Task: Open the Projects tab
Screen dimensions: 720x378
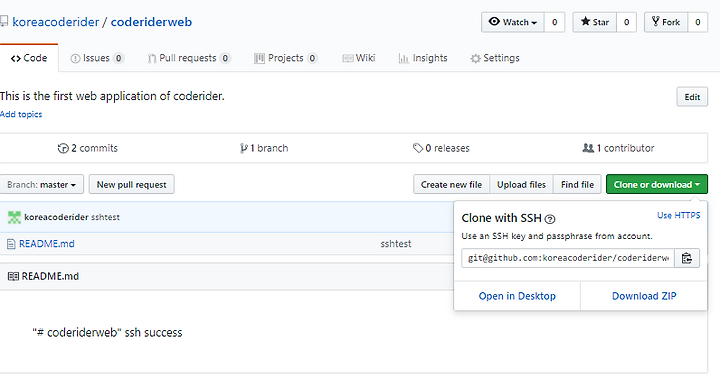Action: click(x=286, y=58)
